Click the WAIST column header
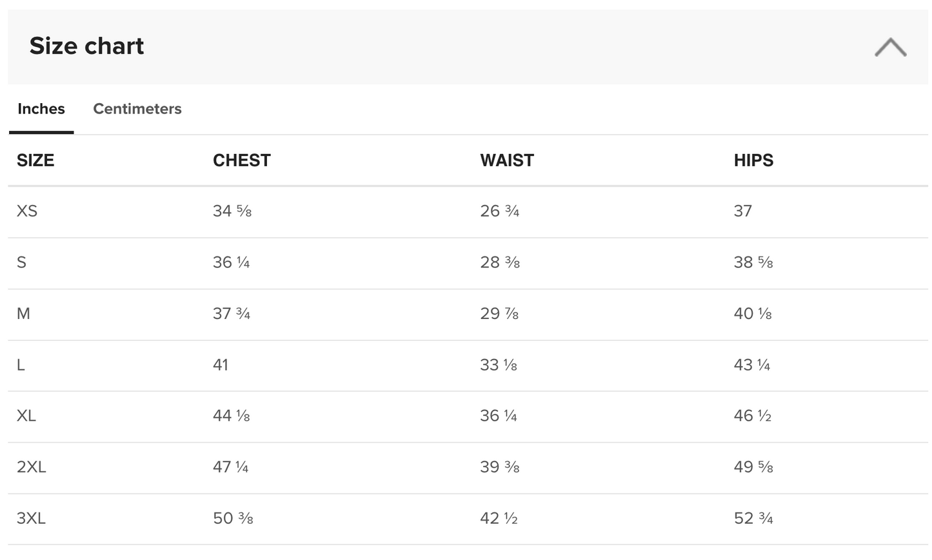 point(507,160)
